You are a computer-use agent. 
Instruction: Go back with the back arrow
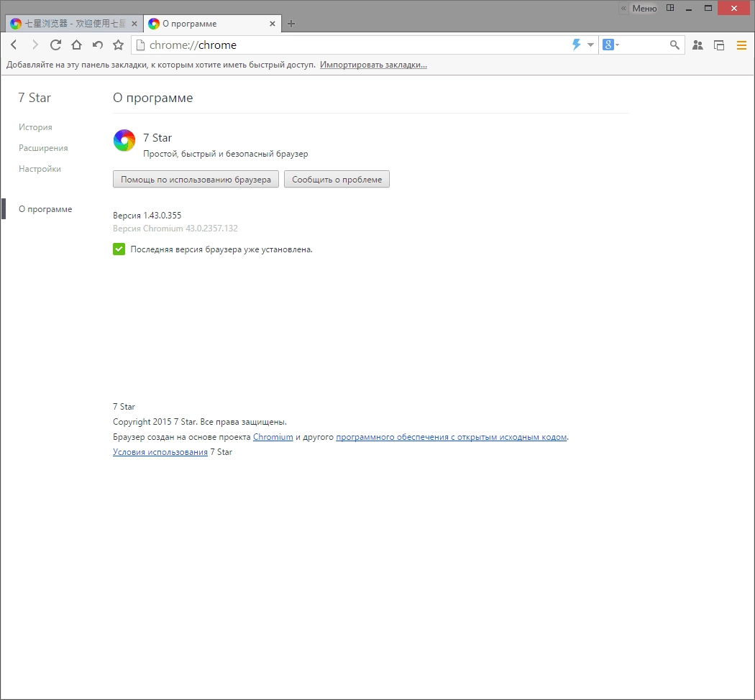[x=14, y=45]
